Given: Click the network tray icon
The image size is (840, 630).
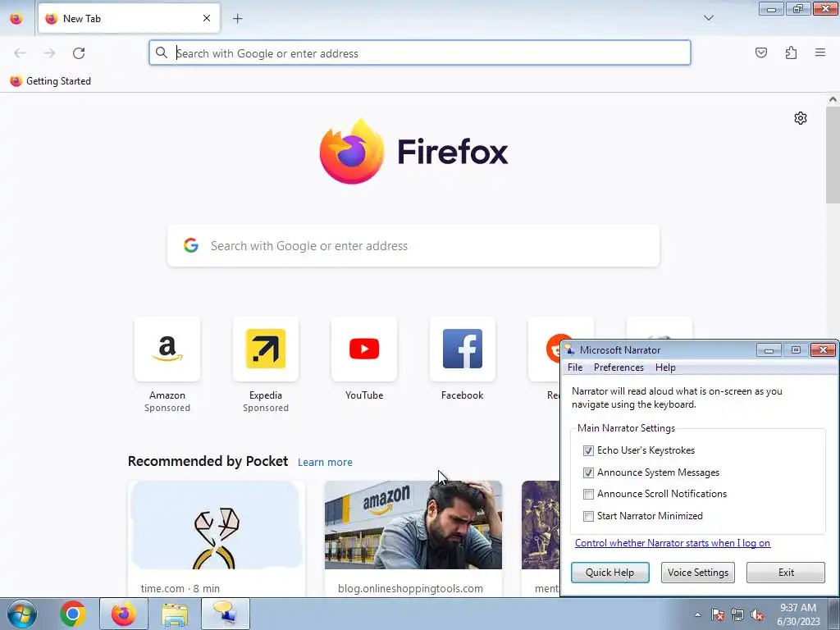Looking at the screenshot, I should coord(737,614).
